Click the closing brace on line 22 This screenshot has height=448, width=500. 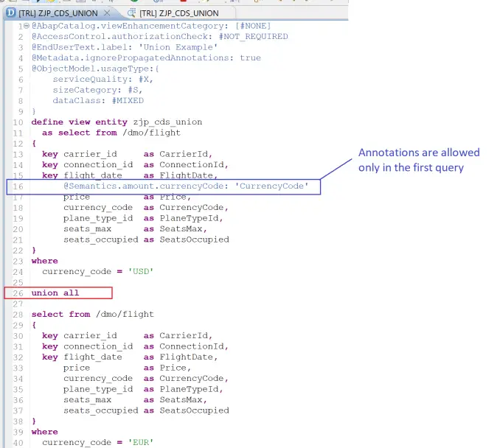[34, 251]
